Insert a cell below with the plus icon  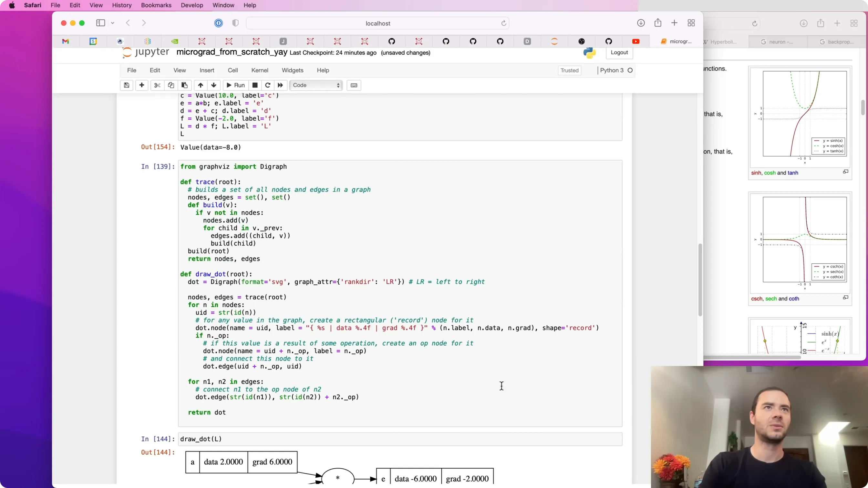coord(142,85)
